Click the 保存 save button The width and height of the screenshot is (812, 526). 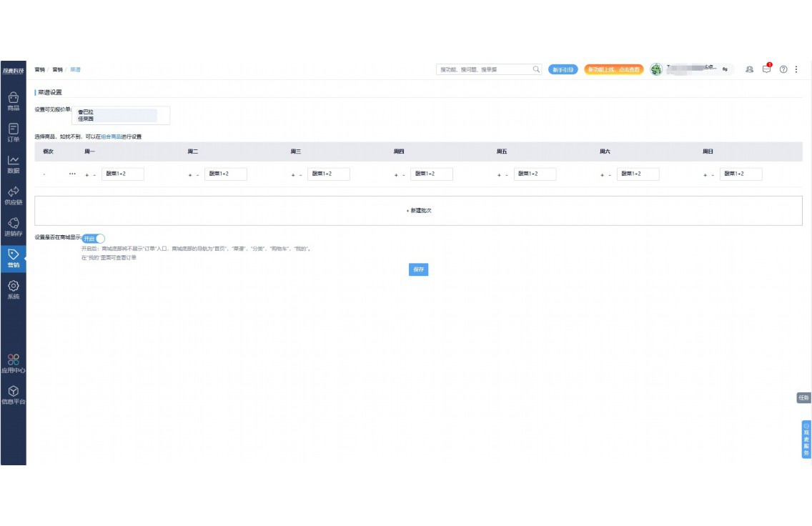click(x=418, y=269)
